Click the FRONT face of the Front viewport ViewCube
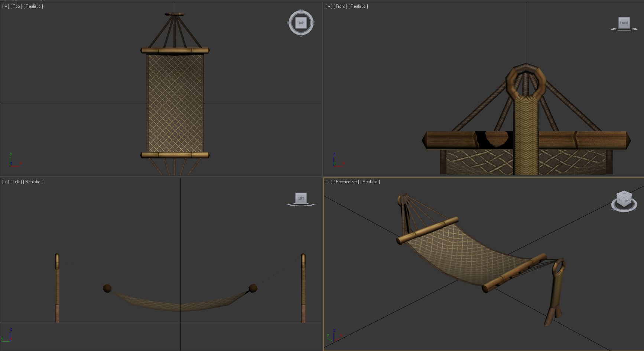This screenshot has width=644, height=351. [x=624, y=23]
